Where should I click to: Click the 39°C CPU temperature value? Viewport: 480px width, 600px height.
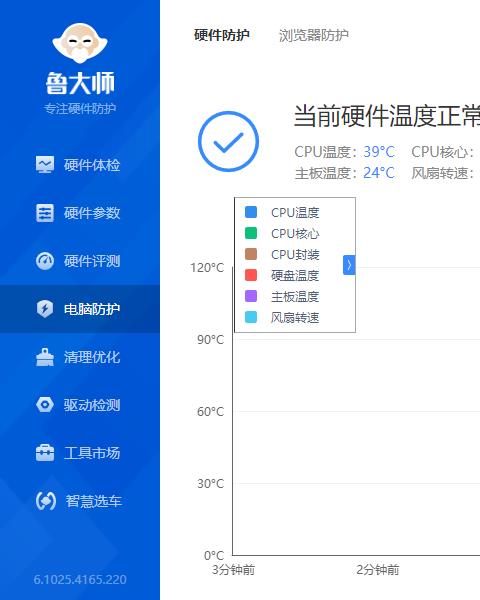click(x=379, y=152)
